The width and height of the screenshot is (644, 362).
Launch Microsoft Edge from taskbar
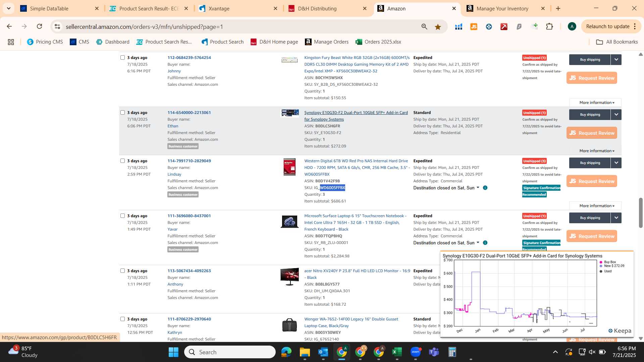(286, 352)
